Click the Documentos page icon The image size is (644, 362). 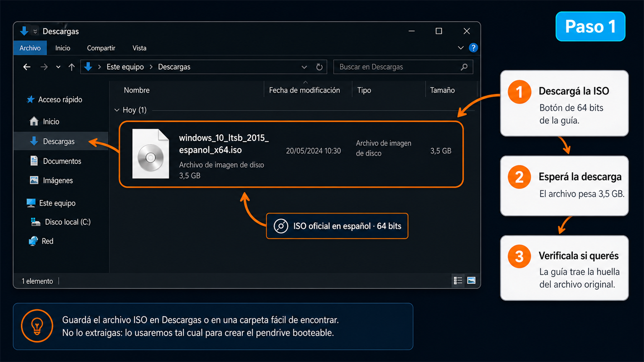34,161
